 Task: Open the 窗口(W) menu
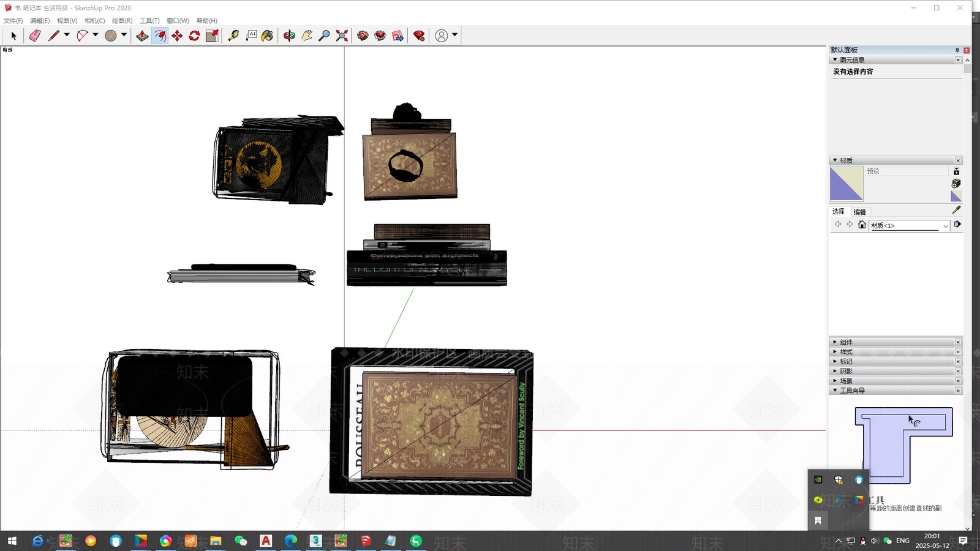pos(178,21)
